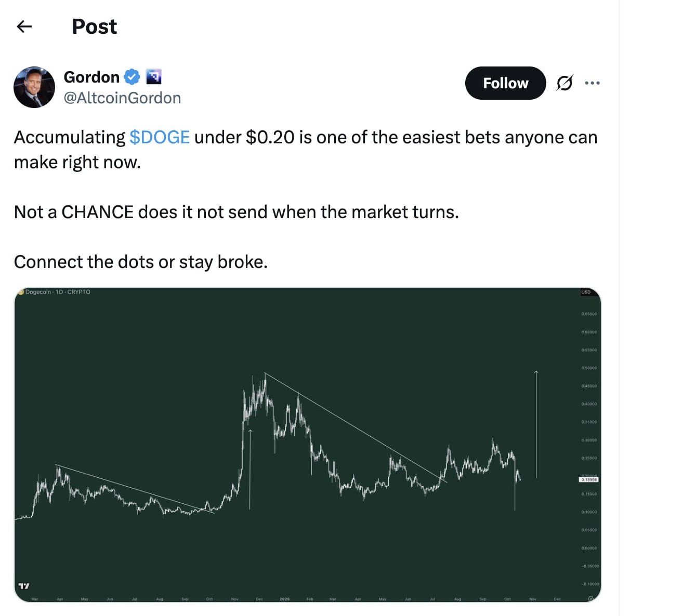The width and height of the screenshot is (683, 616).
Task: Click the 1D timeframe label on chart
Action: 59,292
